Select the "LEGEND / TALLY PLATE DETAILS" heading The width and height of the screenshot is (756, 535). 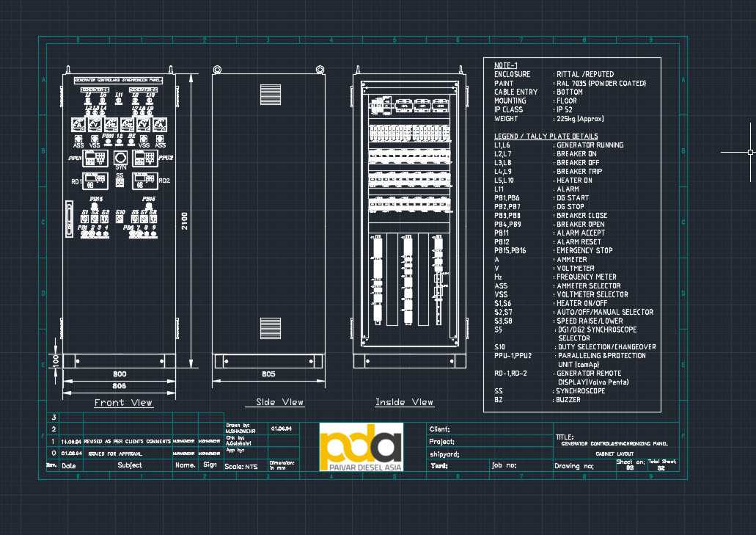pyautogui.click(x=546, y=136)
